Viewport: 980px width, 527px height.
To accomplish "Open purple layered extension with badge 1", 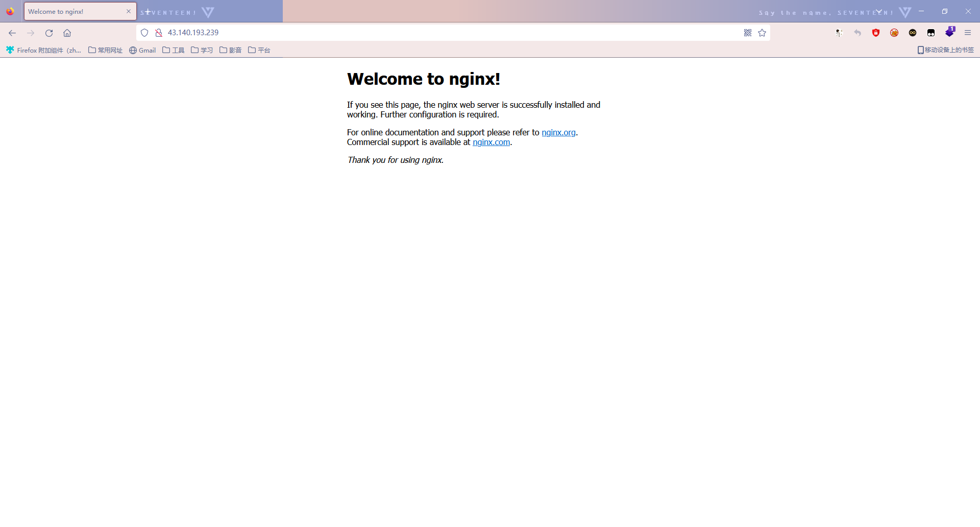I will pos(950,32).
